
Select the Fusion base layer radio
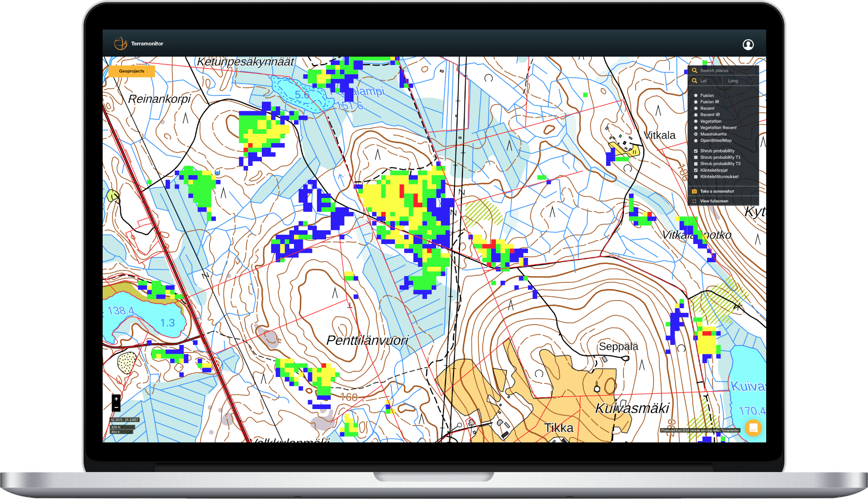696,95
